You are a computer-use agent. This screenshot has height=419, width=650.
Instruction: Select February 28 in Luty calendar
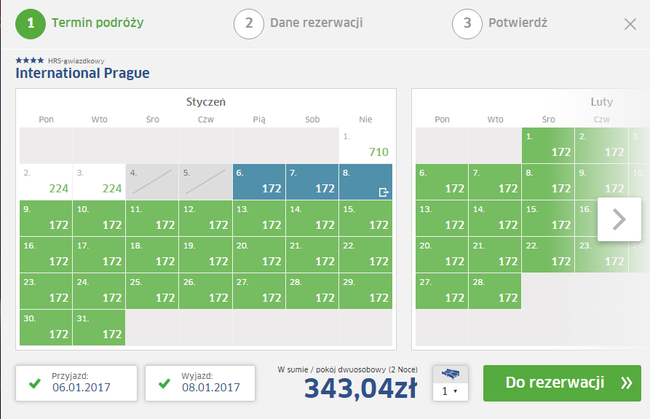495,291
